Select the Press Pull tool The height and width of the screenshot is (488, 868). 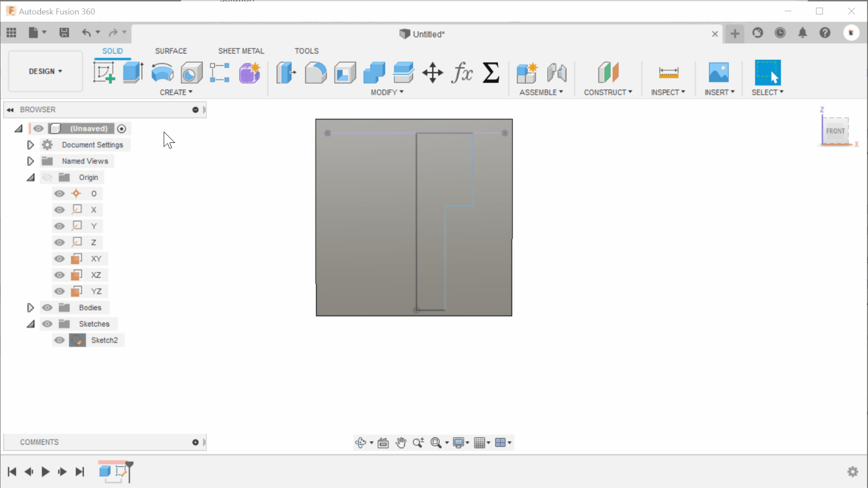pos(286,73)
